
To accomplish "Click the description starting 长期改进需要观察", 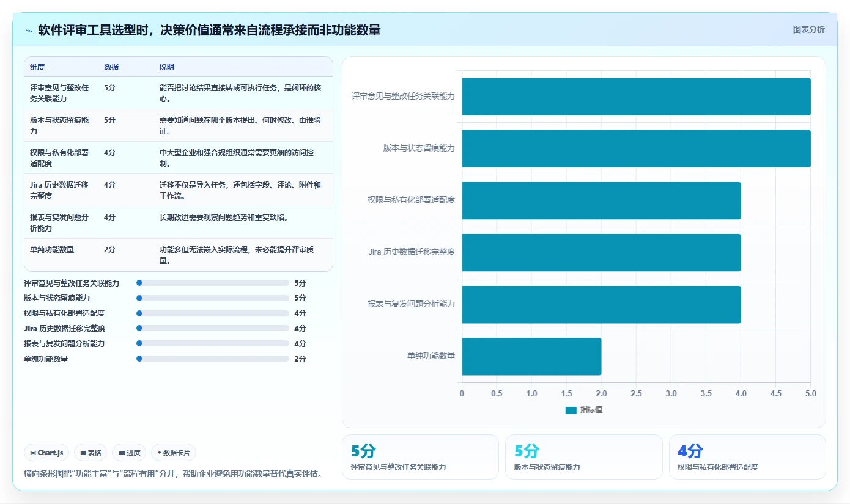I will coord(224,217).
